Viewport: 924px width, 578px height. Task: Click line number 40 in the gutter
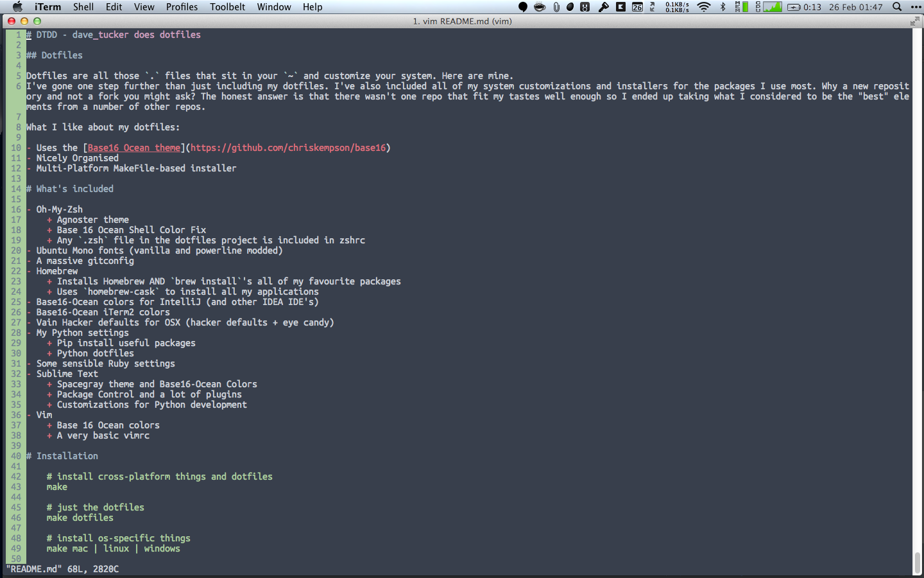(x=16, y=456)
